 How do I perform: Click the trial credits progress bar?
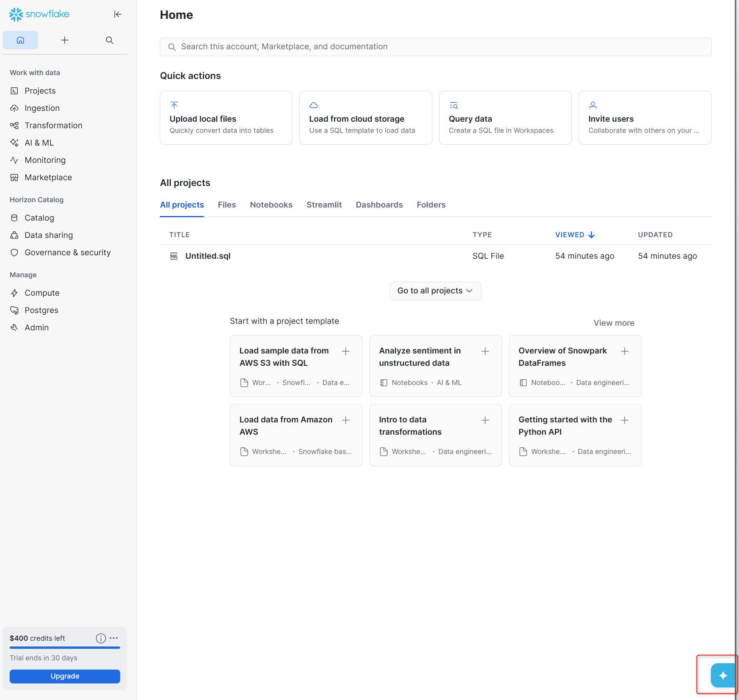[x=65, y=648]
